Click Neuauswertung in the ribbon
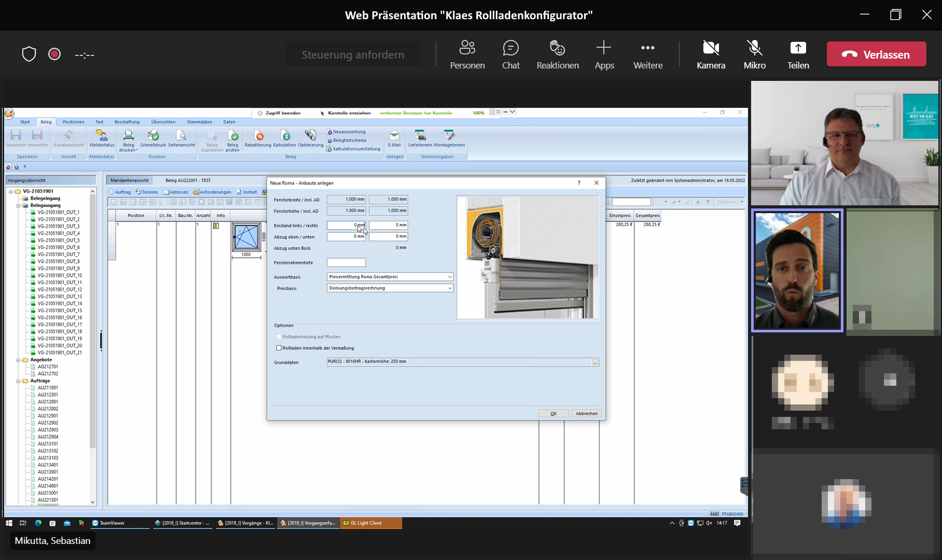The height and width of the screenshot is (560, 942). click(346, 132)
